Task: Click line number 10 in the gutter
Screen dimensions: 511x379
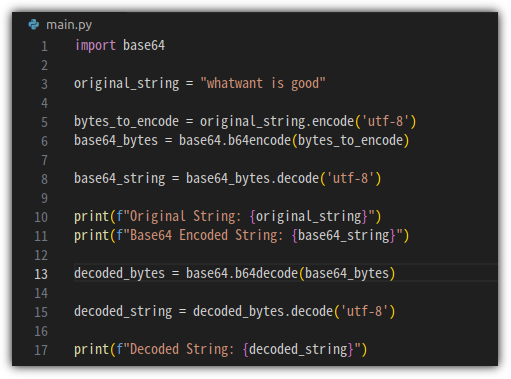Action: tap(41, 217)
